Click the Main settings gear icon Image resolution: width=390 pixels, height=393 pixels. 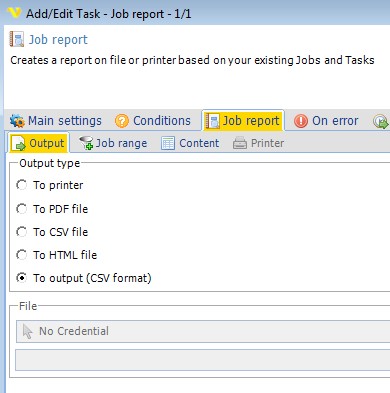point(17,121)
